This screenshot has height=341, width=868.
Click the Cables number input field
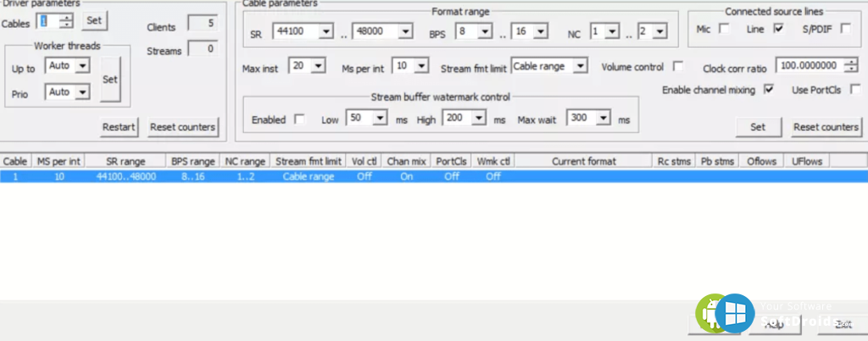pos(47,21)
